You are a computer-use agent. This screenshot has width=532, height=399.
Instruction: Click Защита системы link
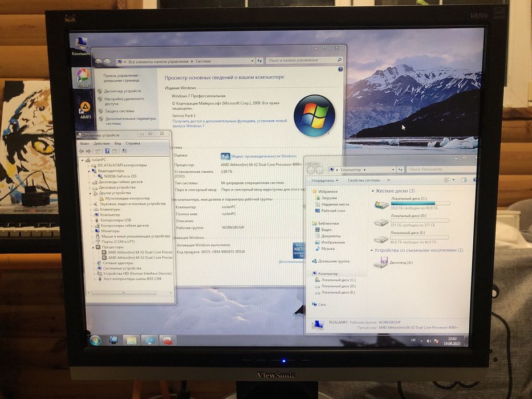[119, 111]
